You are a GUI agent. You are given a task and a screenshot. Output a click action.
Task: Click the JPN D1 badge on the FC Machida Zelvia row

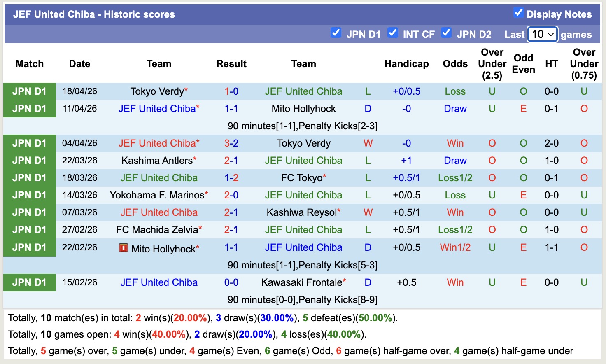point(29,229)
